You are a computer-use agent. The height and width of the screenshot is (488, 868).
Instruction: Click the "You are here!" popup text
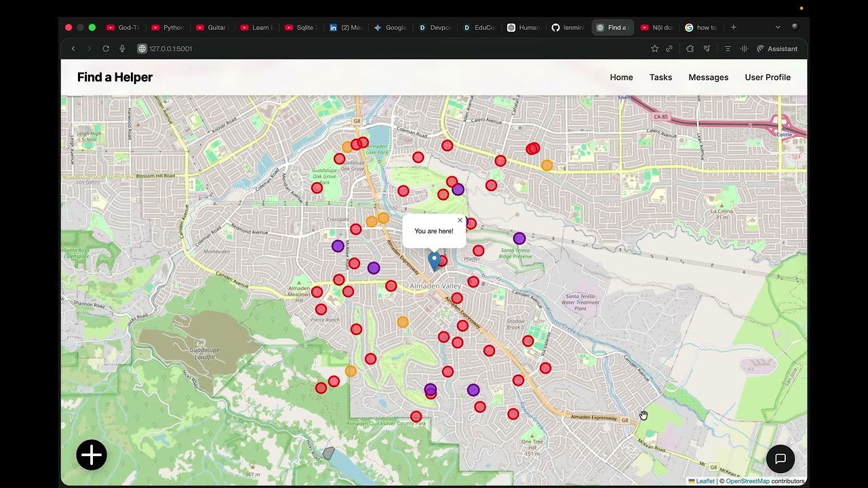click(x=434, y=231)
